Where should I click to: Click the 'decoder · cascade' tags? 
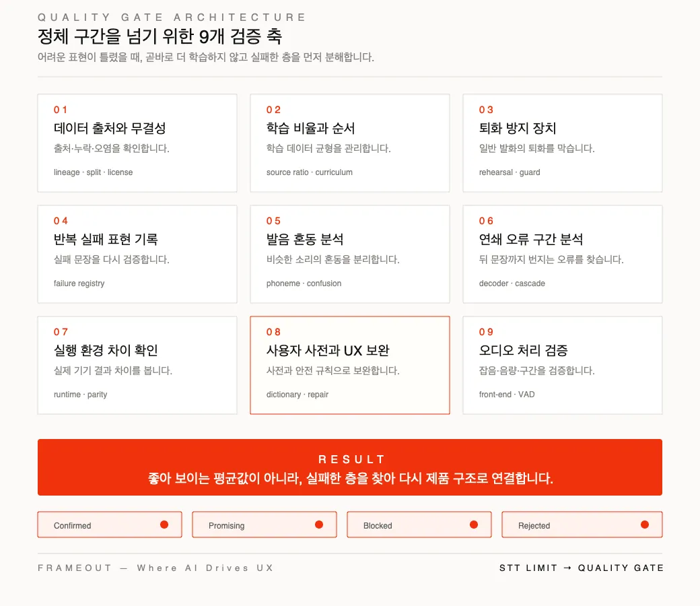click(512, 283)
